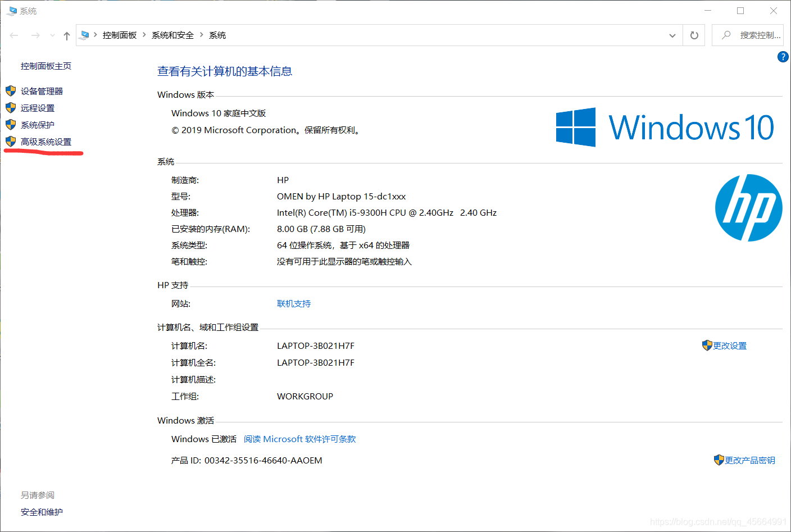Click the shield icon beside 设备管理器
Viewport: 791px width, 532px height.
click(x=11, y=90)
